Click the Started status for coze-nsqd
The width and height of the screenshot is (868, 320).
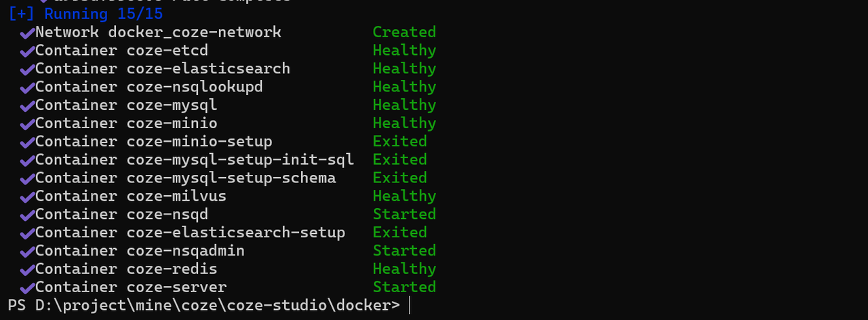pos(404,214)
